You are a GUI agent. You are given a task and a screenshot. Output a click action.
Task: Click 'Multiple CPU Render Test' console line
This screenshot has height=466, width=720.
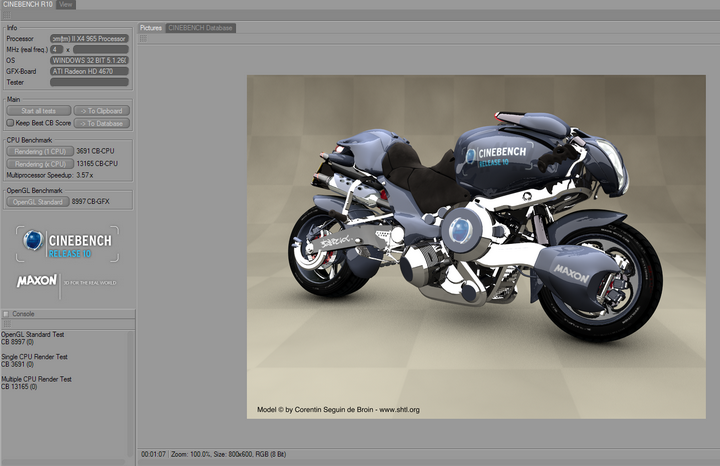click(x=36, y=379)
